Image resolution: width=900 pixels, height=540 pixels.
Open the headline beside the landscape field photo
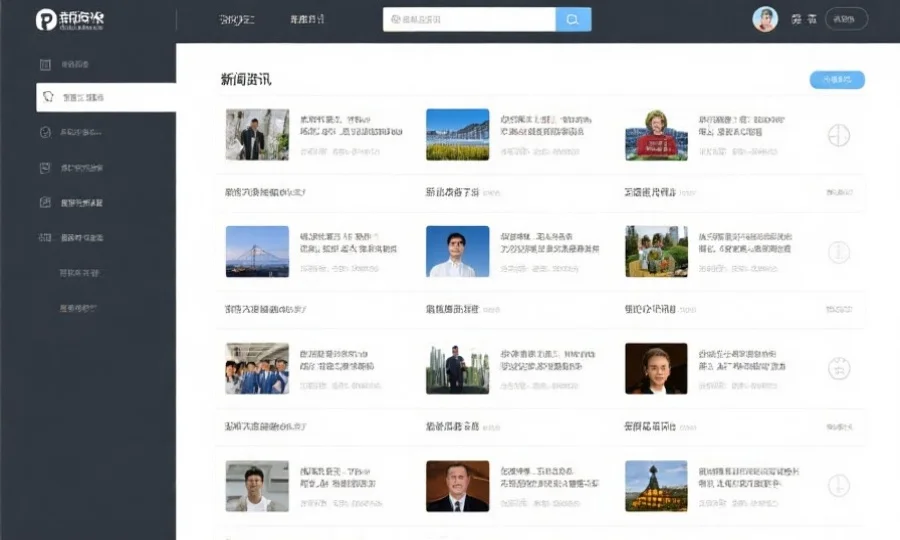point(545,126)
